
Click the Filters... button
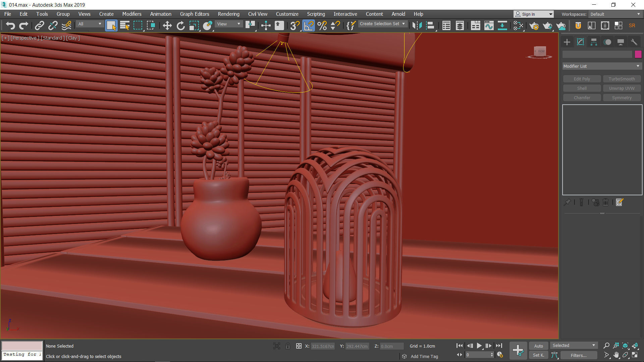(x=579, y=355)
